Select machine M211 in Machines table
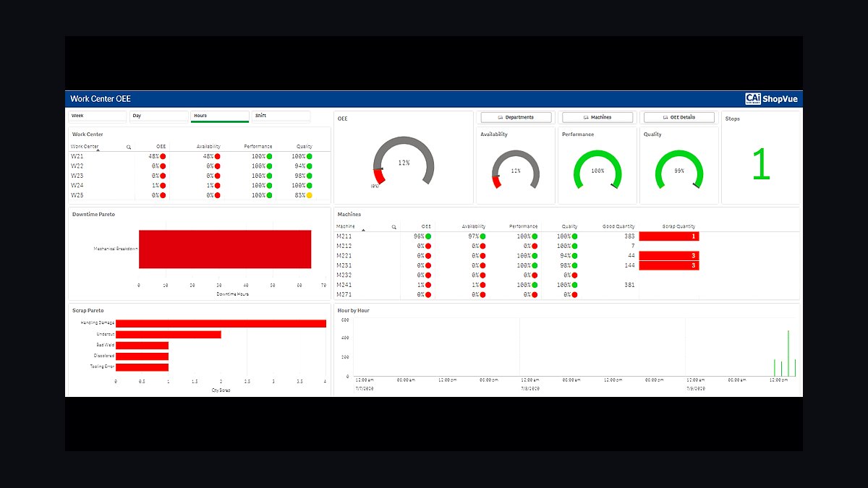The width and height of the screenshot is (868, 488). [344, 236]
